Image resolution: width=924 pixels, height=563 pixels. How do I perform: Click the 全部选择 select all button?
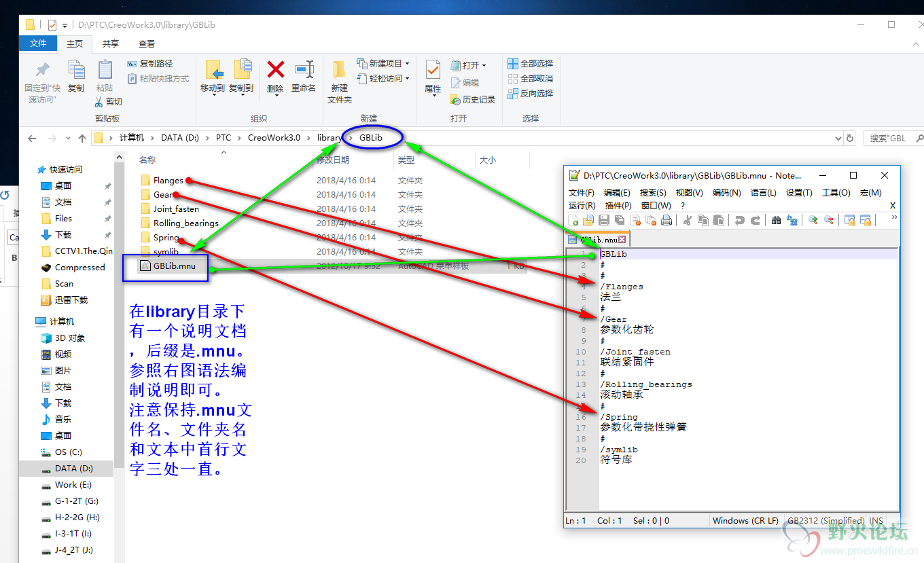[x=531, y=64]
